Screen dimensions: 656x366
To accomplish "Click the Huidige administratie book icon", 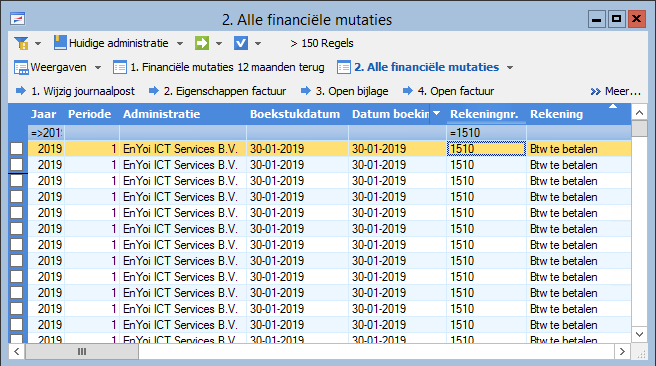I will [x=60, y=43].
